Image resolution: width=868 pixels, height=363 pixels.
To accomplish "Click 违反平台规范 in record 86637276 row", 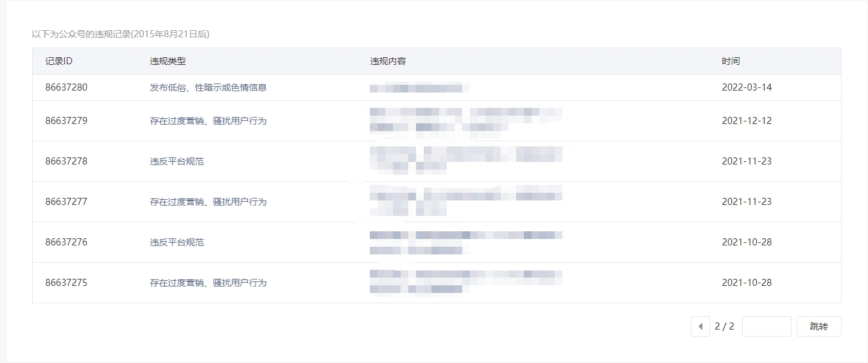I will pos(177,242).
